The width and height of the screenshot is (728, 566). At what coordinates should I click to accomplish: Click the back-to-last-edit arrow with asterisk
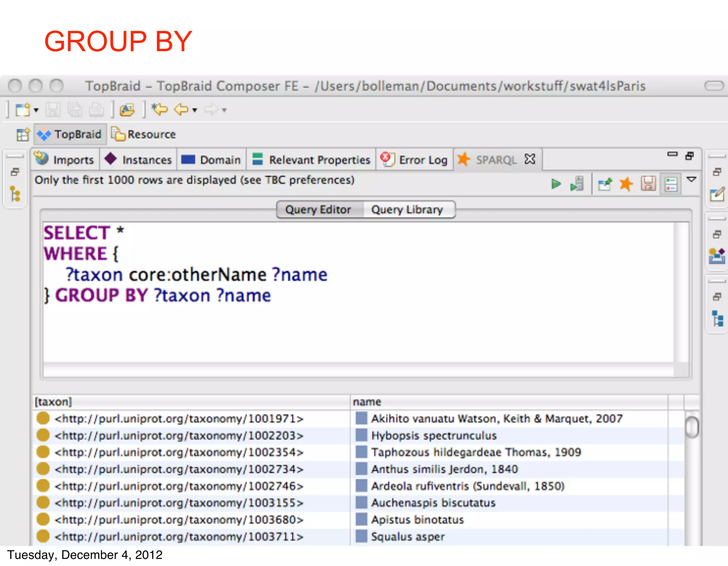[160, 109]
